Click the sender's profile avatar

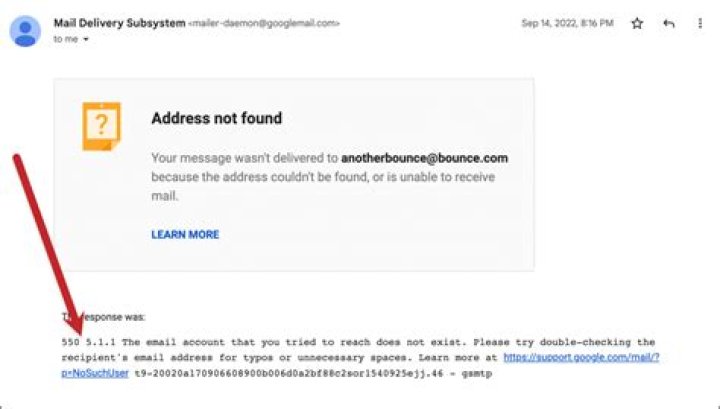pos(24,30)
